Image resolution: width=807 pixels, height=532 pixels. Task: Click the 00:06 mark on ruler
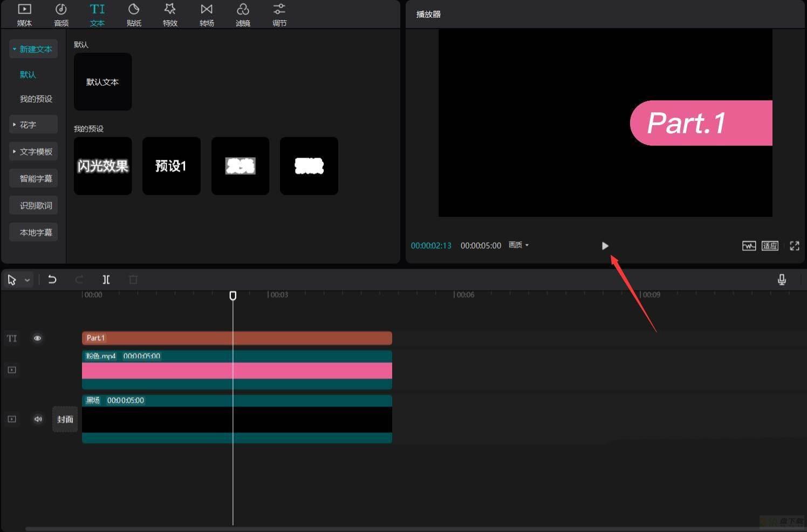(465, 295)
